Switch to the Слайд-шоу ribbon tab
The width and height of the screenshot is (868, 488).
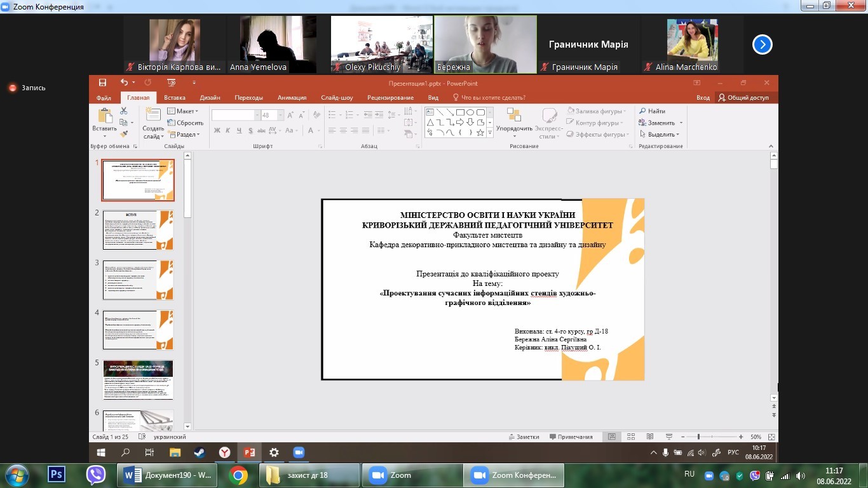tap(337, 98)
